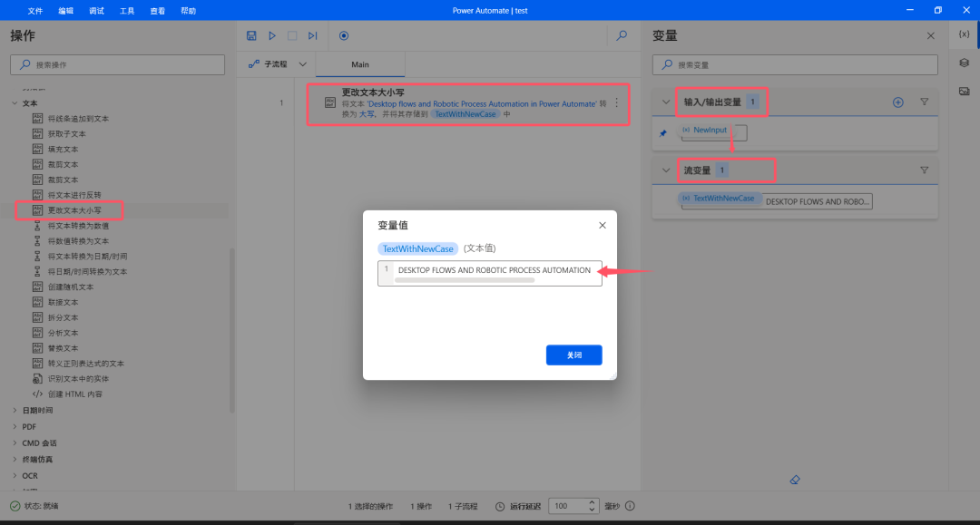This screenshot has width=980, height=525.
Task: Open the 工具 menu
Action: [x=127, y=11]
